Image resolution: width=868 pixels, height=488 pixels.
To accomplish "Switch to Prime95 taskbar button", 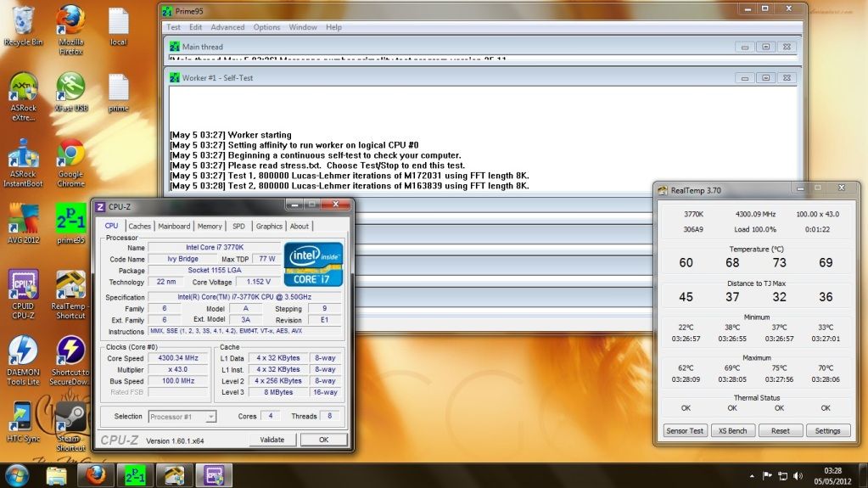I will coord(135,476).
